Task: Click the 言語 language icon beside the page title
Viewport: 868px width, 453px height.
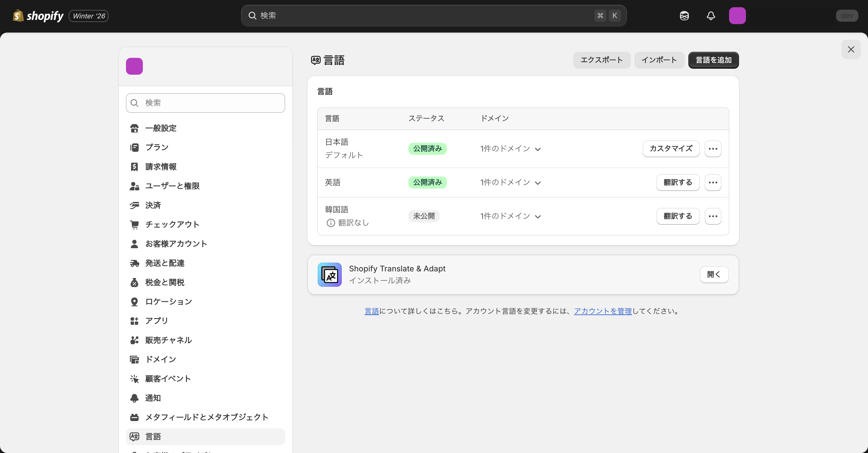Action: (315, 60)
